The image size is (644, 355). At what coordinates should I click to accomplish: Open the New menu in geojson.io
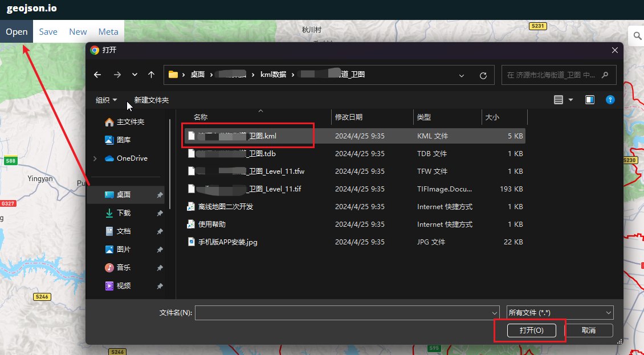tap(78, 32)
